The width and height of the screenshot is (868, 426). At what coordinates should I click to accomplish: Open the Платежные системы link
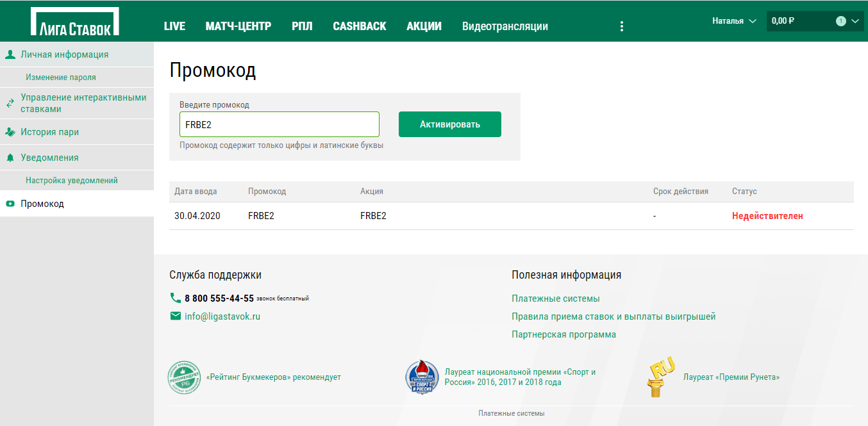point(556,299)
